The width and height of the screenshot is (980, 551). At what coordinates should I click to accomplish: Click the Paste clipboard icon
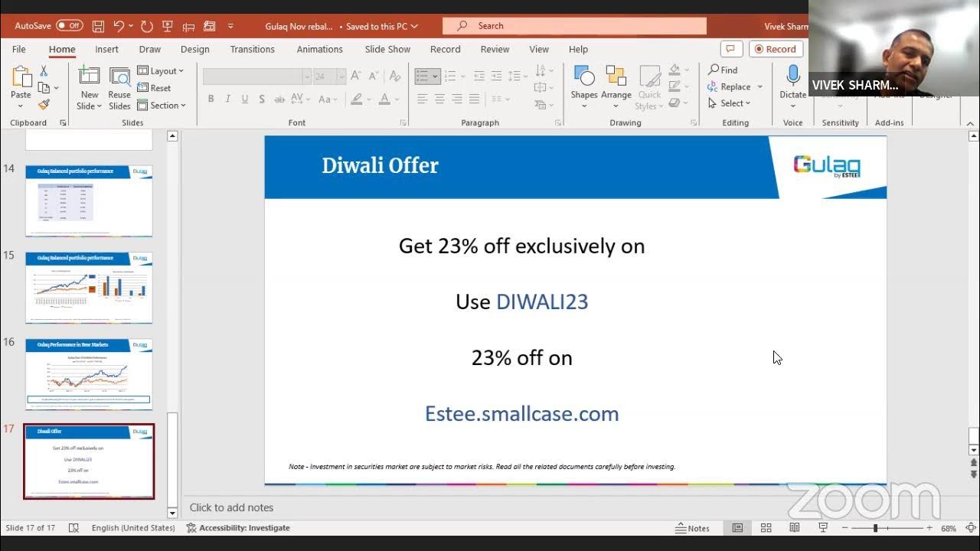point(21,77)
